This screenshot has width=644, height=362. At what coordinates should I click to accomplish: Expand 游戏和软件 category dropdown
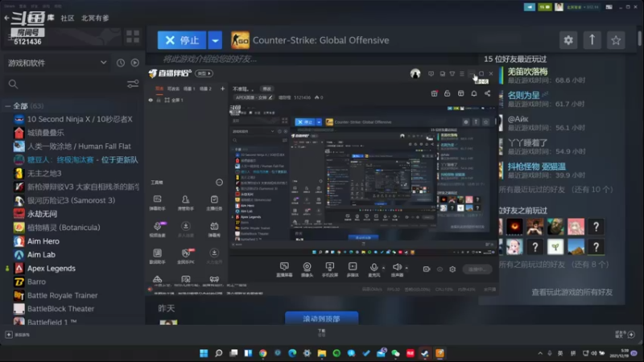pos(104,63)
